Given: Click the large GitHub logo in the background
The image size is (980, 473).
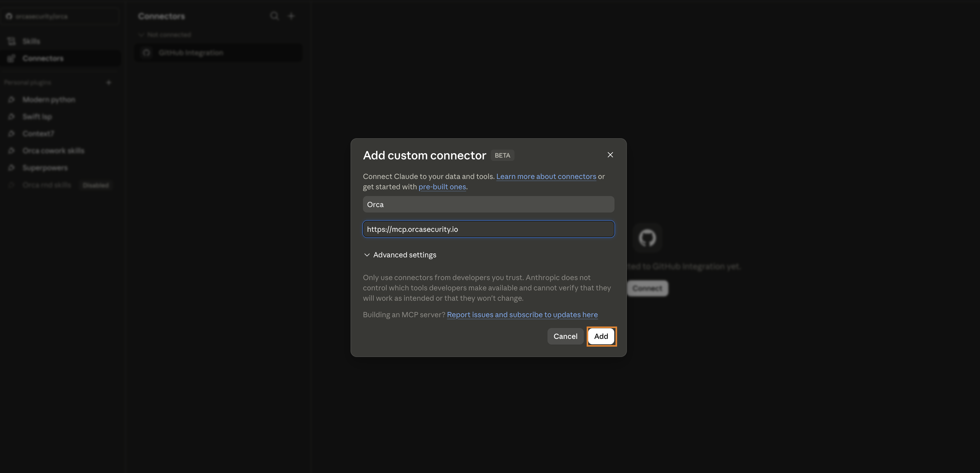Looking at the screenshot, I should [647, 238].
